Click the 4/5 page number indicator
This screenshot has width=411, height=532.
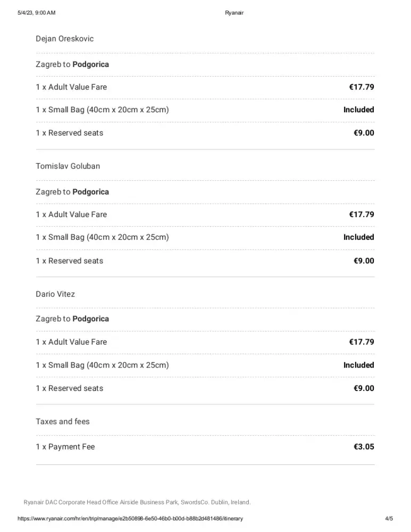click(x=389, y=518)
